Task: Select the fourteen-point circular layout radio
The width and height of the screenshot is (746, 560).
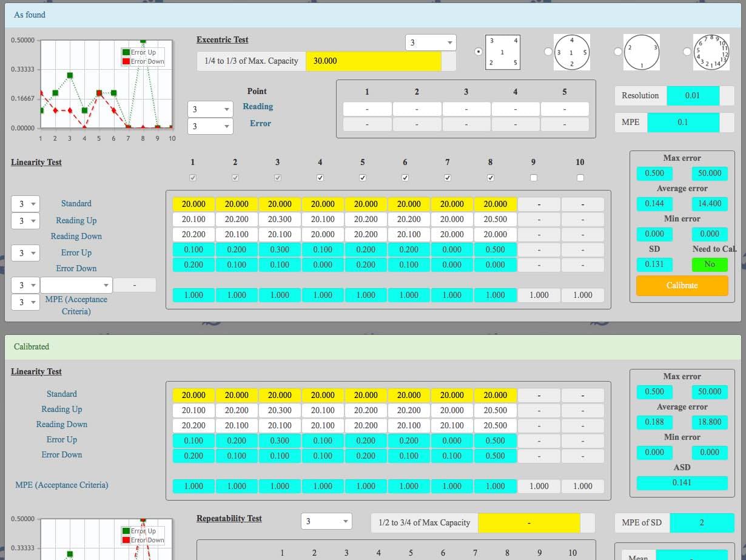Action: click(x=687, y=52)
